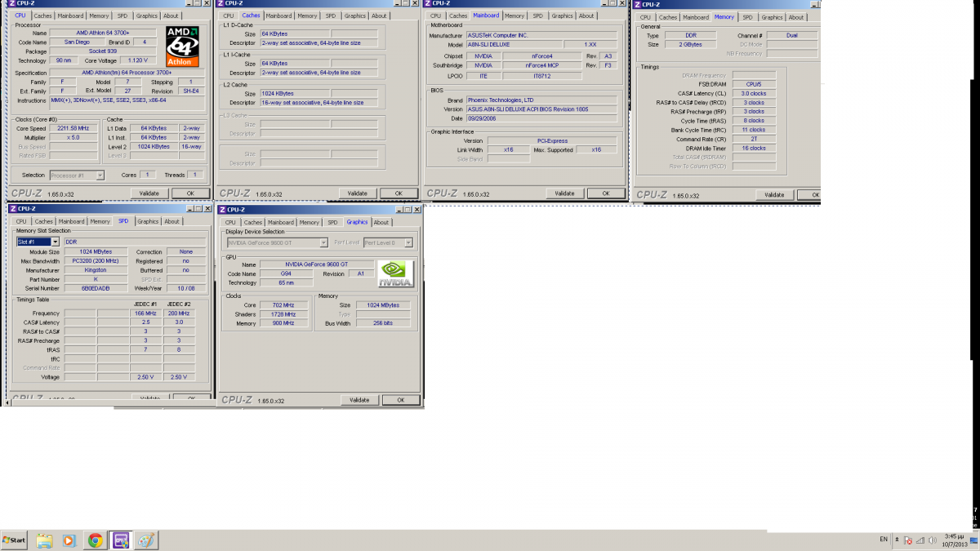Click the NVIDIA logo in Graphics window
Viewport: 980px width, 551px height.
tap(396, 273)
